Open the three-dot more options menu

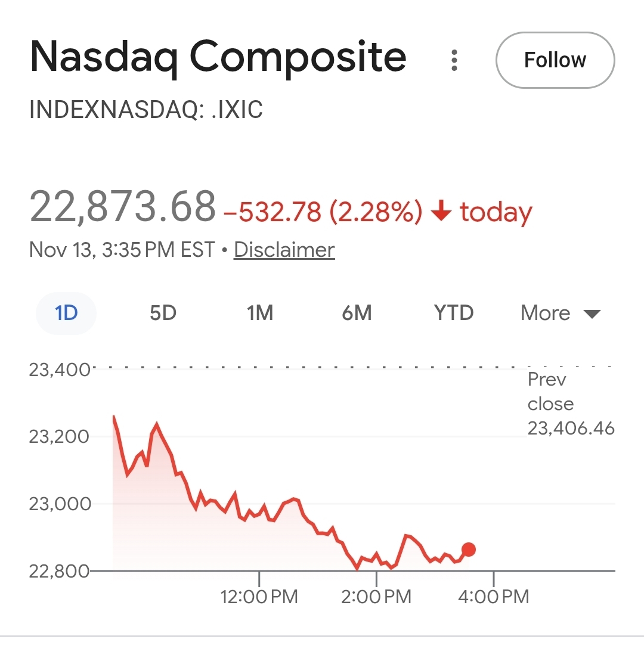click(x=454, y=60)
